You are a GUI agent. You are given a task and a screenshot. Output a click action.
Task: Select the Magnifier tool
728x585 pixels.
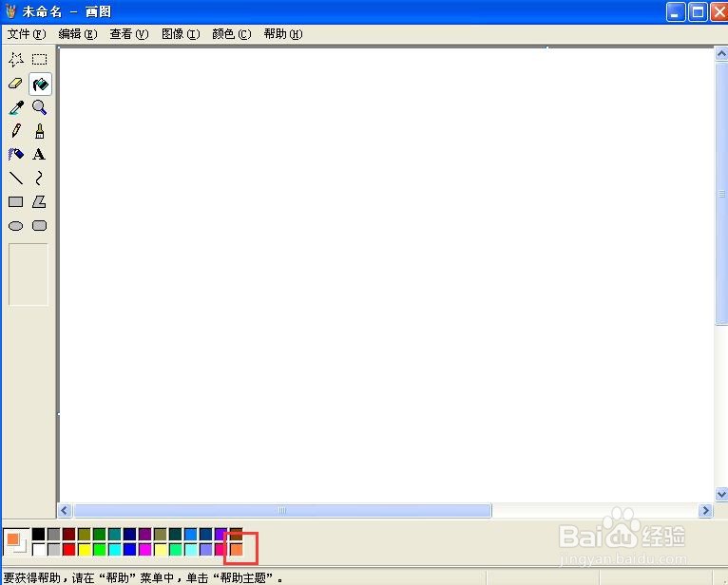tap(40, 107)
